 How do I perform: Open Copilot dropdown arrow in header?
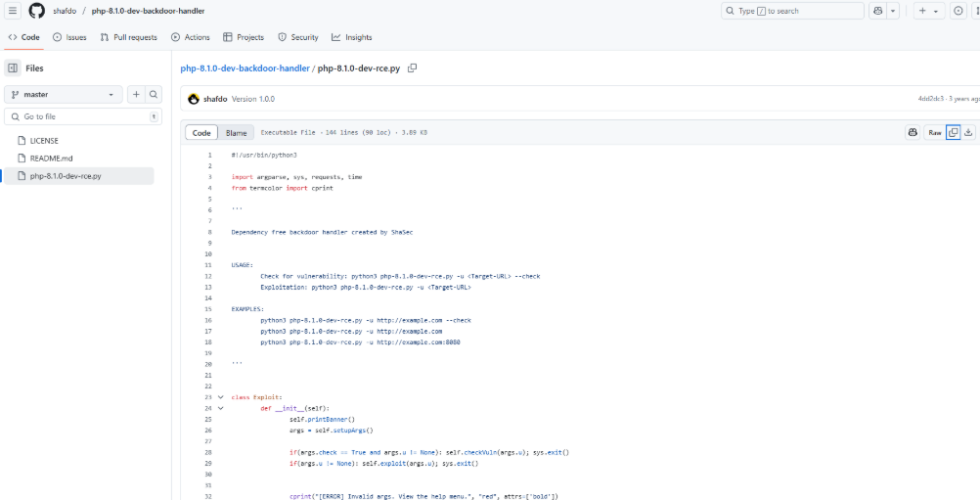[x=893, y=11]
